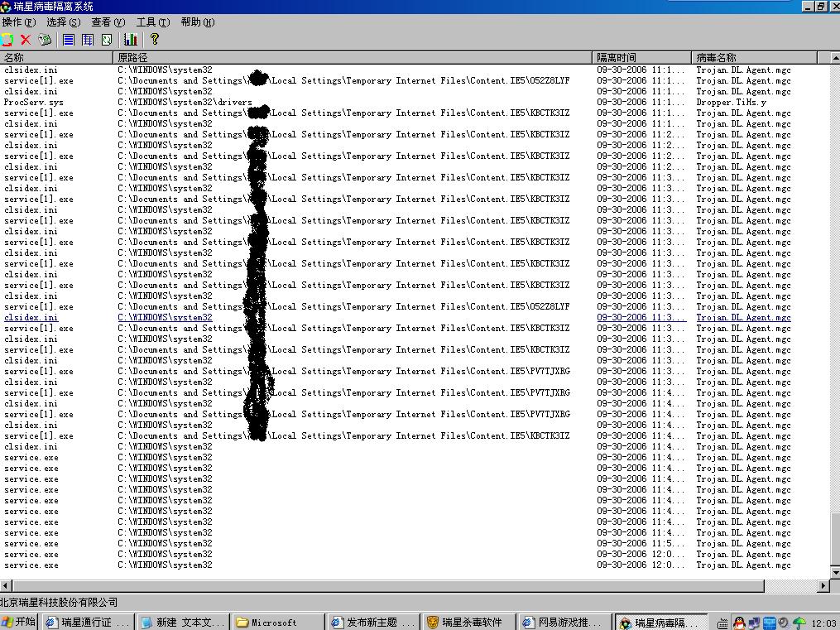Switch to Microsoft folder taskbar window
The width and height of the screenshot is (840, 630).
click(x=278, y=623)
